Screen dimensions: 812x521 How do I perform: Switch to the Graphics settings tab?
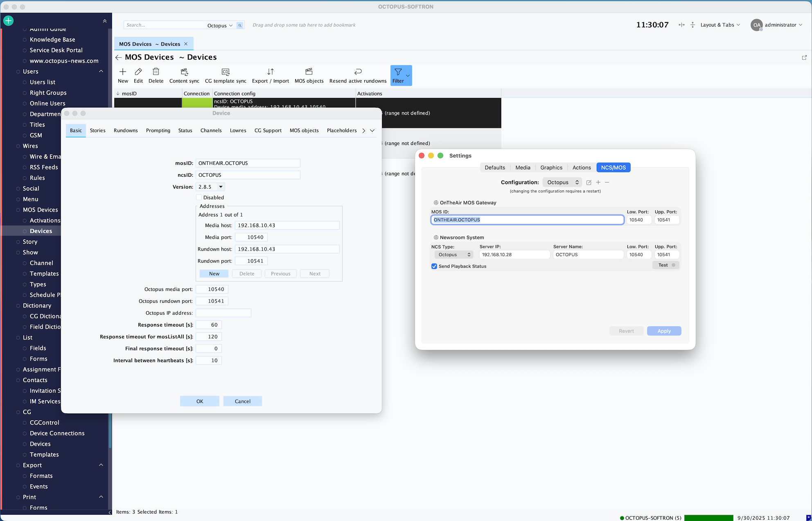click(551, 167)
